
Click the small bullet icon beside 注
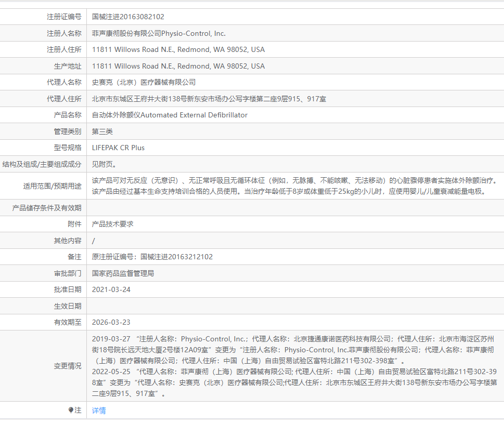point(71,410)
